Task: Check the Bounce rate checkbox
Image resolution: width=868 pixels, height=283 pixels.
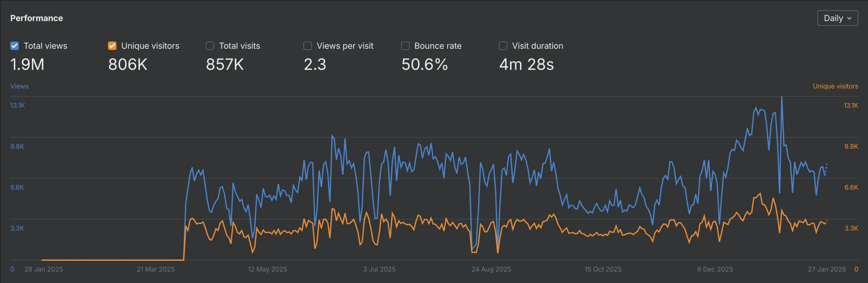Action: coord(405,46)
